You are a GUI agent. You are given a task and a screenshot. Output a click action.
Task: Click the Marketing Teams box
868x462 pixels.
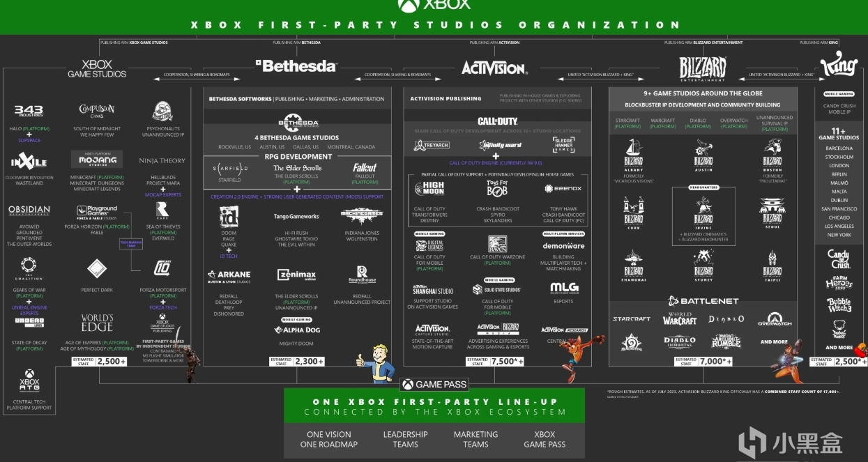[x=475, y=439]
